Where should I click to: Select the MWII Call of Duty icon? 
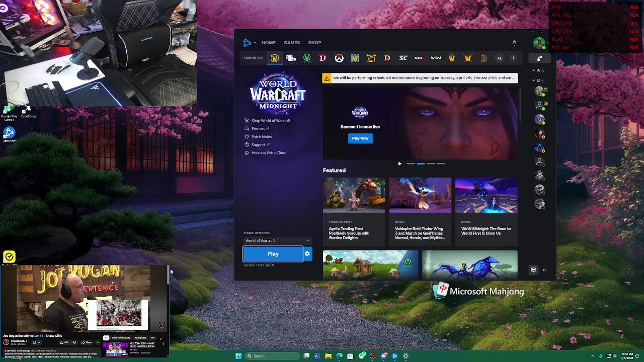pyautogui.click(x=436, y=58)
